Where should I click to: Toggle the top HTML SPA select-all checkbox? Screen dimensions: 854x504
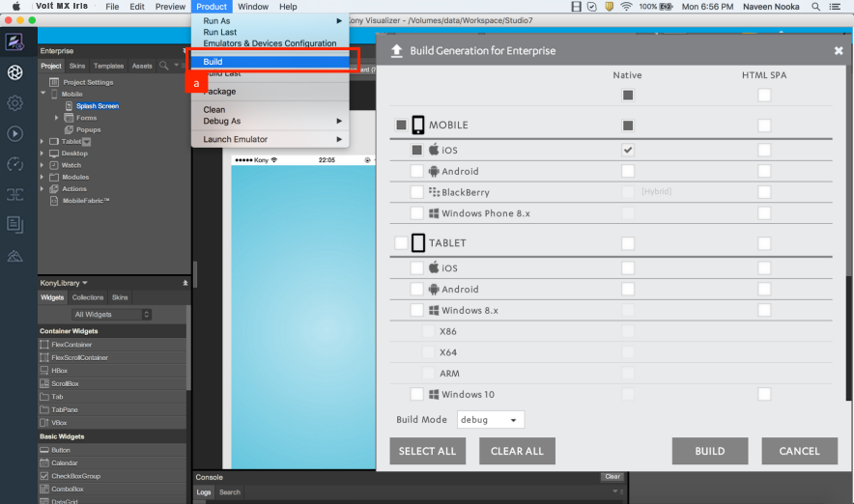764,96
